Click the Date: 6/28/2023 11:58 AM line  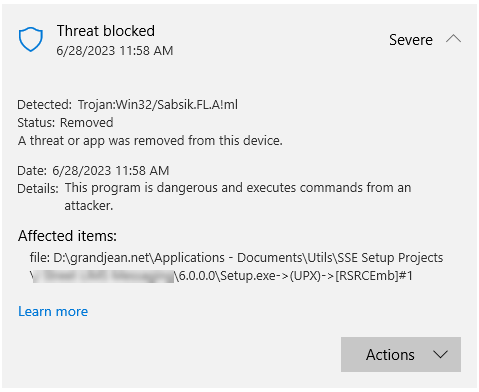click(x=93, y=171)
